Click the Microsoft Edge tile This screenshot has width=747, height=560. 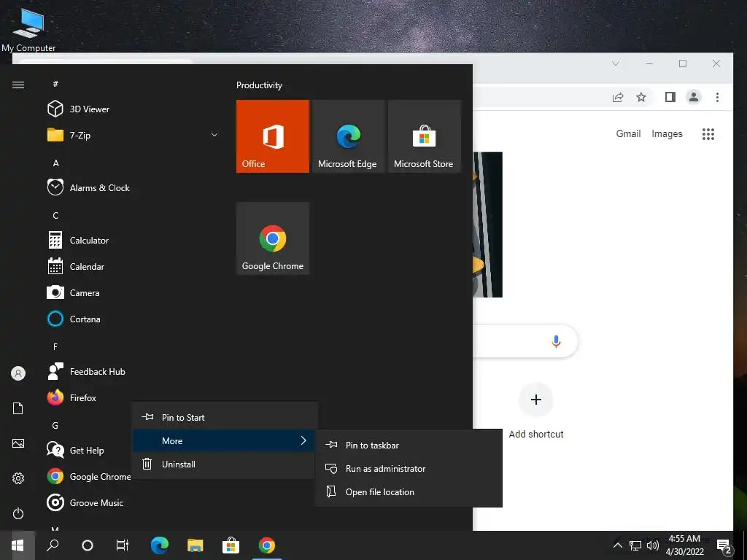click(x=348, y=136)
